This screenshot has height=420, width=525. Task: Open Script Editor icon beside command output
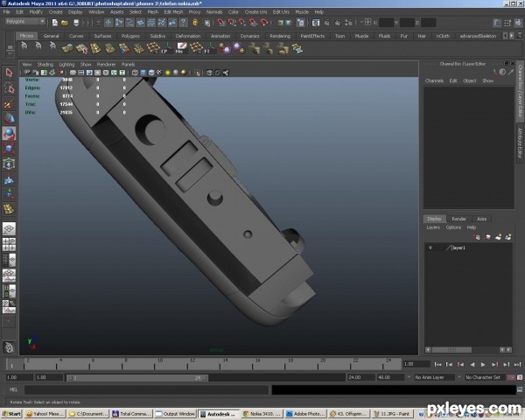coord(520,389)
